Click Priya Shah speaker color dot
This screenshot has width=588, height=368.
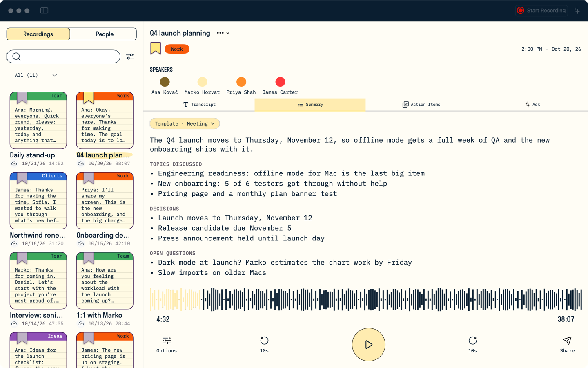point(241,82)
